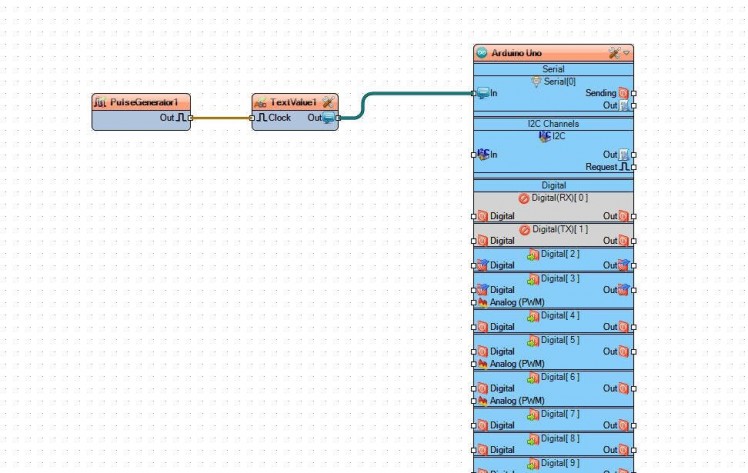This screenshot has height=473, width=748.
Task: Click the Digital section header
Action: [x=553, y=185]
